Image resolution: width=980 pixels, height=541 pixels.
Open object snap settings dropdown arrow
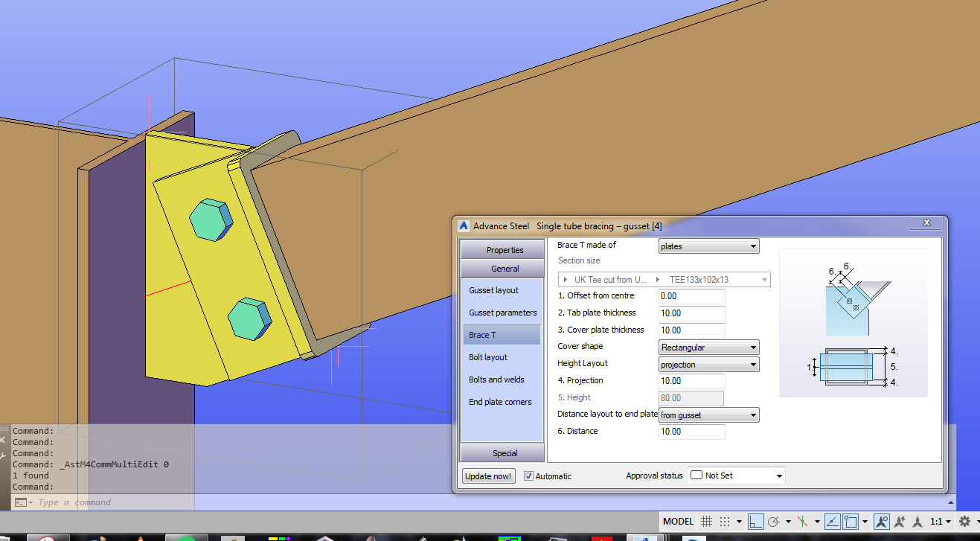865,522
